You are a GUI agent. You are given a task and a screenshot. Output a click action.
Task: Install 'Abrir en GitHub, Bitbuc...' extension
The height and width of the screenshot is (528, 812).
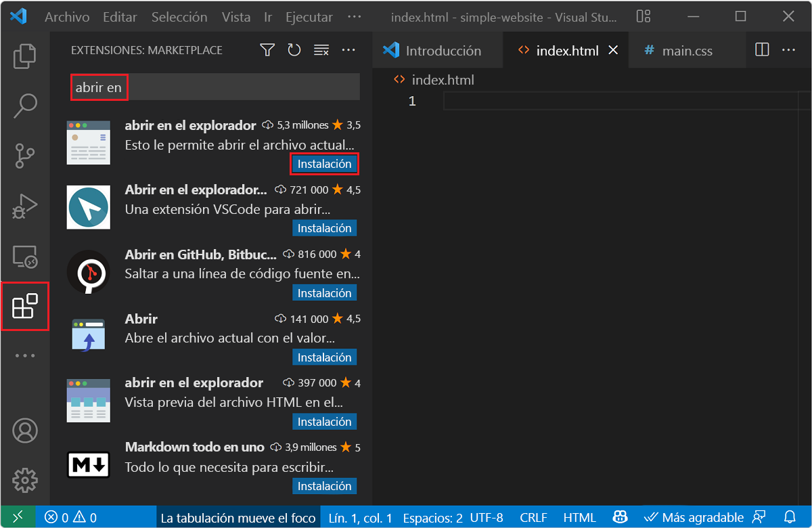324,293
